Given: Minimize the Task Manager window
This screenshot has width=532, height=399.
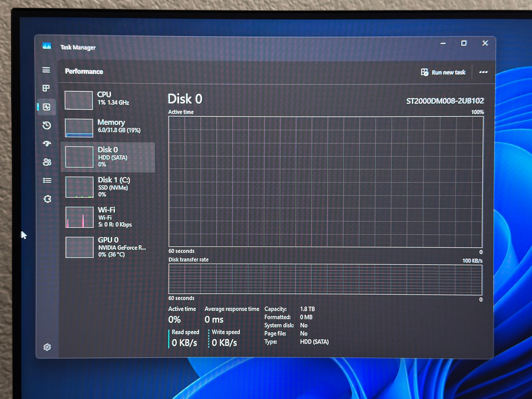Looking at the screenshot, I should coord(443,43).
